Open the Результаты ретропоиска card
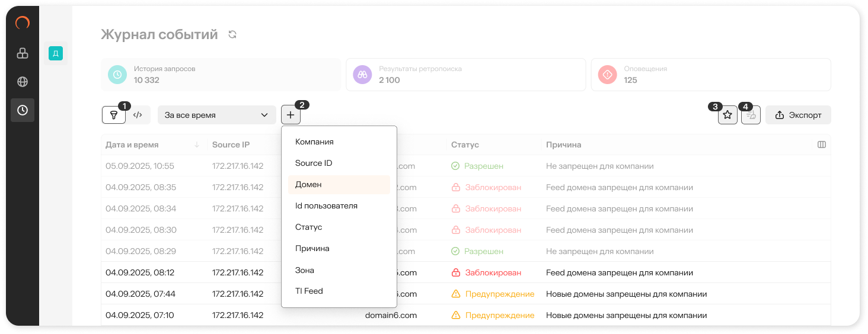The height and width of the screenshot is (334, 868). tap(465, 75)
